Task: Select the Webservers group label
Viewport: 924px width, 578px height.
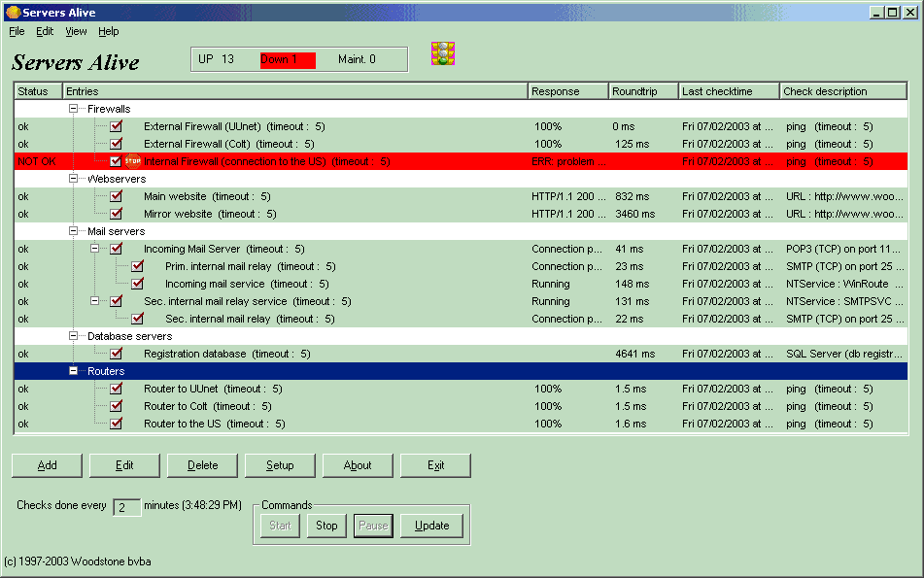Action: [117, 179]
